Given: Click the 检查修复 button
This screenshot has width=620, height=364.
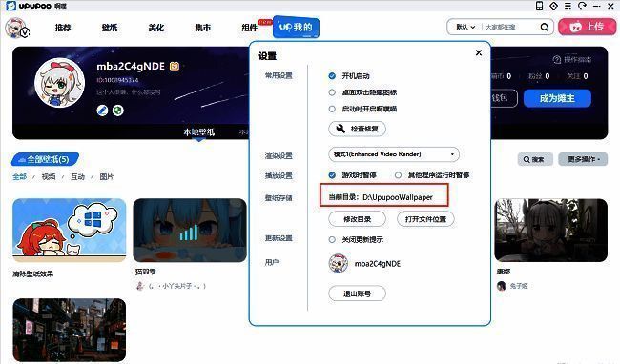Looking at the screenshot, I should [x=357, y=129].
